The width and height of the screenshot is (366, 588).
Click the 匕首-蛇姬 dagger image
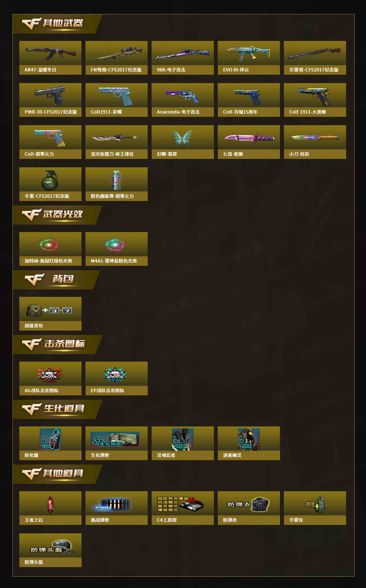(249, 138)
